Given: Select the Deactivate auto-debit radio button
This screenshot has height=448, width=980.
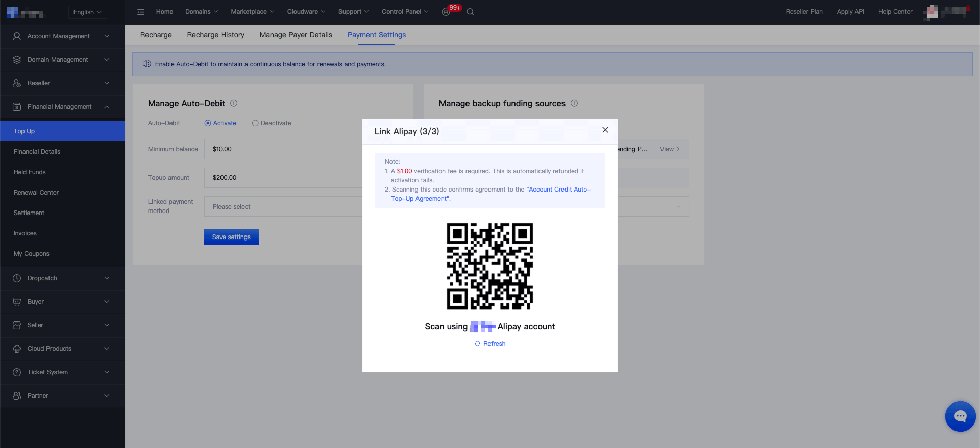Looking at the screenshot, I should (255, 123).
